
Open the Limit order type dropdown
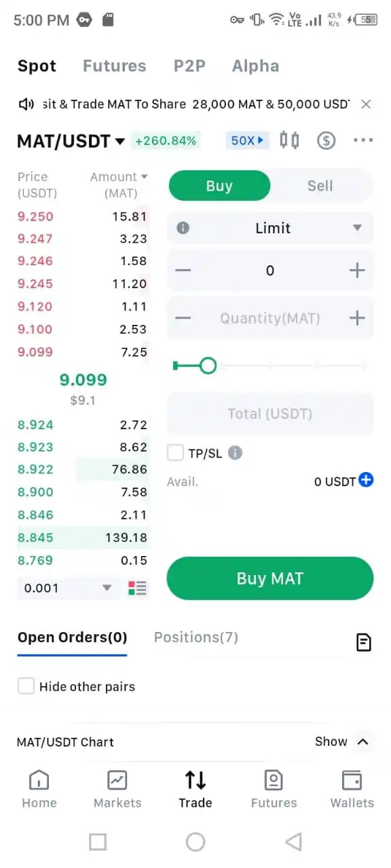270,228
